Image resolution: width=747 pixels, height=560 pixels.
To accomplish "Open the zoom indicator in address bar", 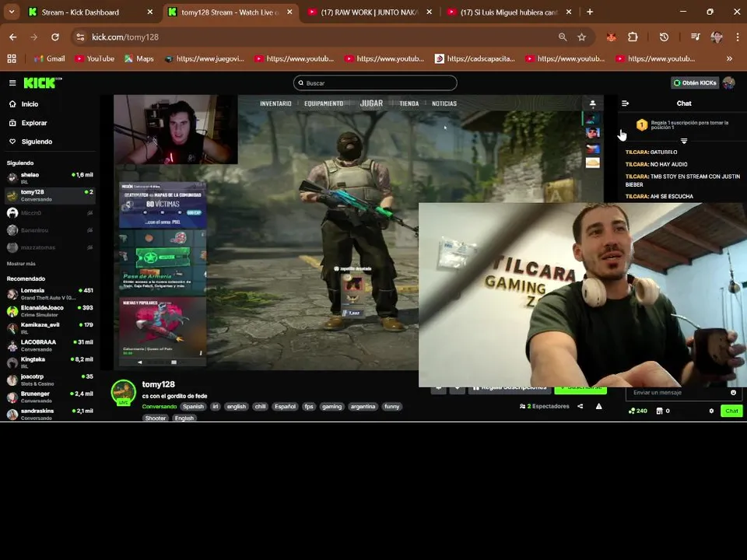I will (x=563, y=37).
